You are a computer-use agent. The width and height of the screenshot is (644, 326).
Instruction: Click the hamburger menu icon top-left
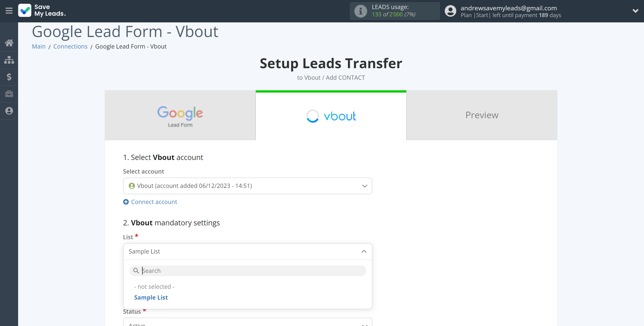9,11
